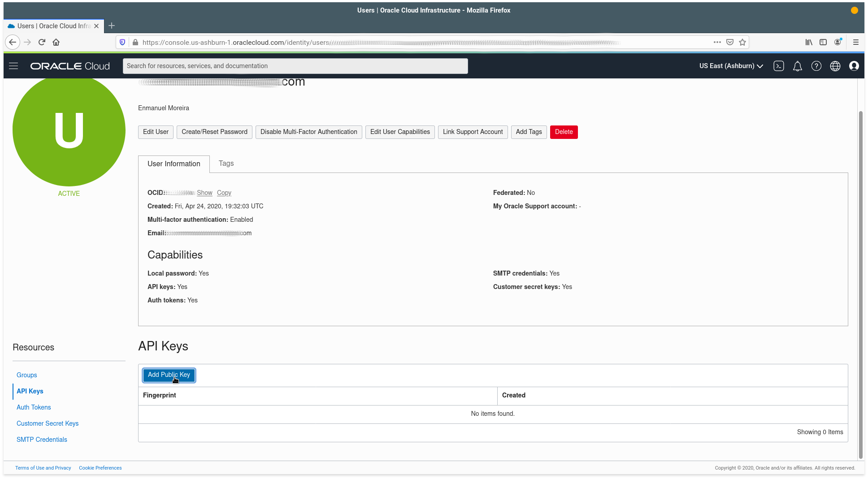Open a new browser tab
This screenshot has height=479, width=868.
pos(112,26)
